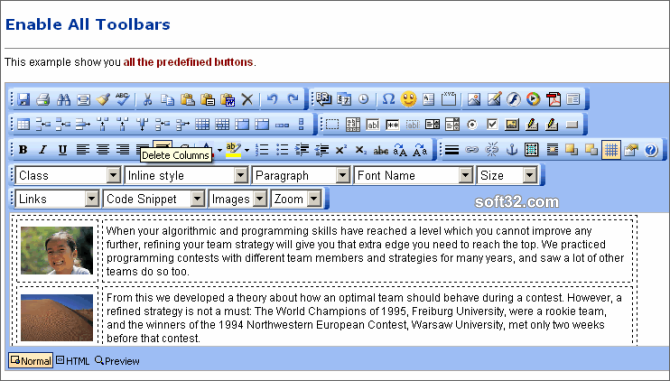Toggle the bulleted list button

pos(282,149)
